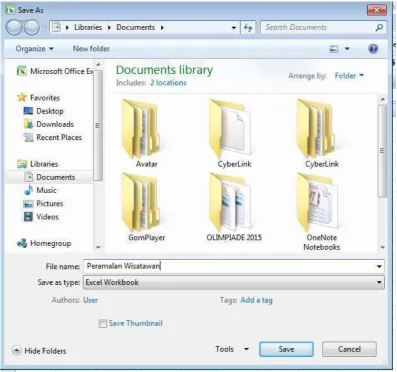Image resolution: width=397 pixels, height=372 pixels.
Task: Click New folder in the toolbar
Action: click(91, 49)
